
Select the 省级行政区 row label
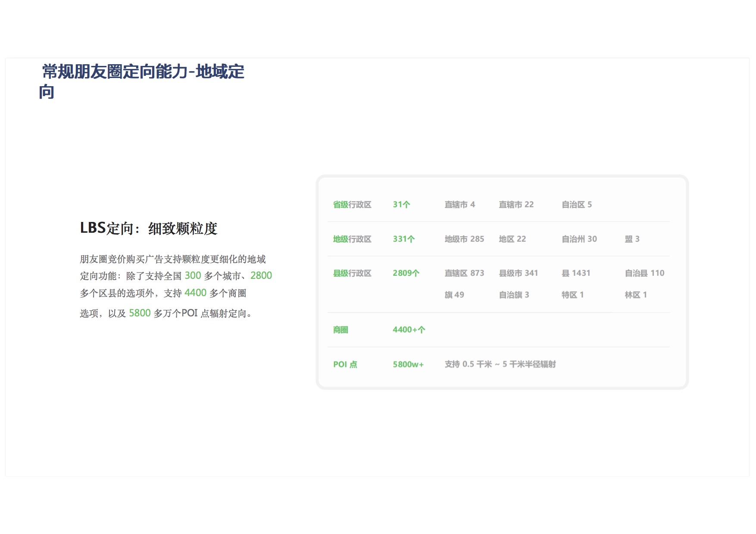pyautogui.click(x=352, y=205)
